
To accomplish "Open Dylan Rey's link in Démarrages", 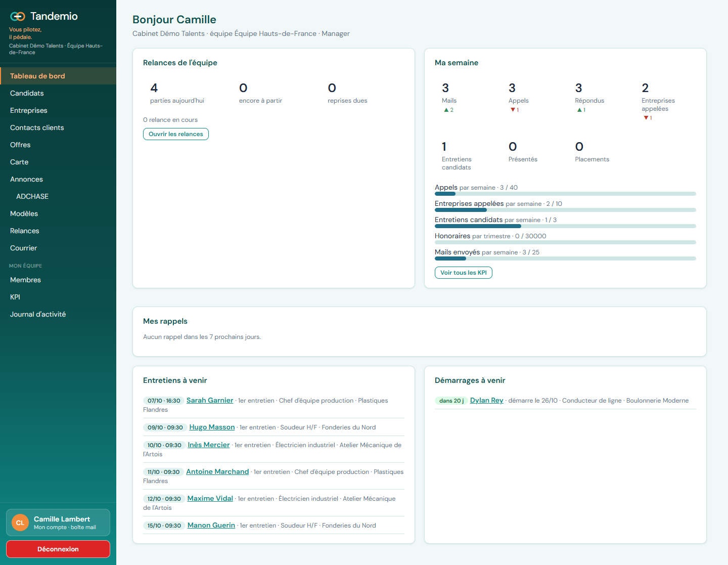I will (x=487, y=400).
